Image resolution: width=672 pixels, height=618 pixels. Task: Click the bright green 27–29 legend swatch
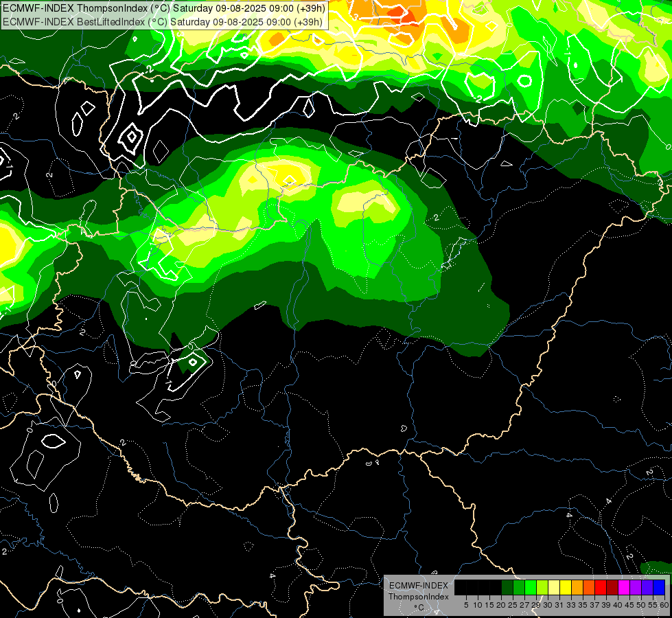[x=531, y=587]
